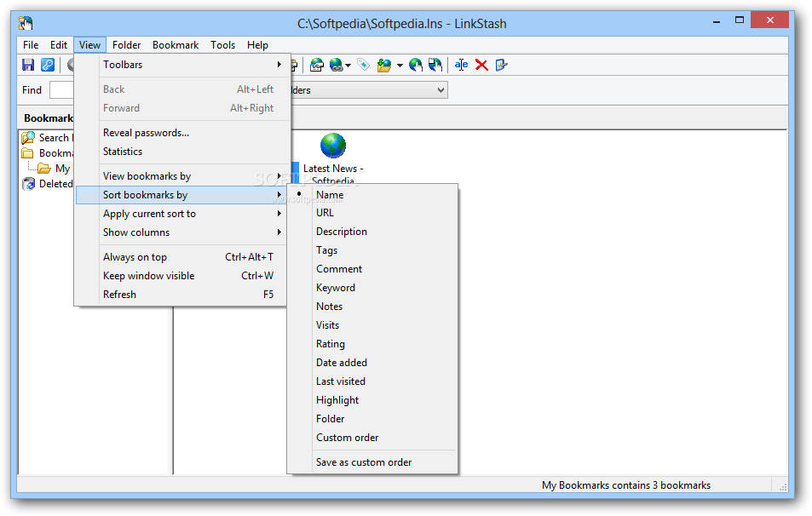Click the blue tag toolbar icon
Screen dimensions: 812x516
pos(364,65)
